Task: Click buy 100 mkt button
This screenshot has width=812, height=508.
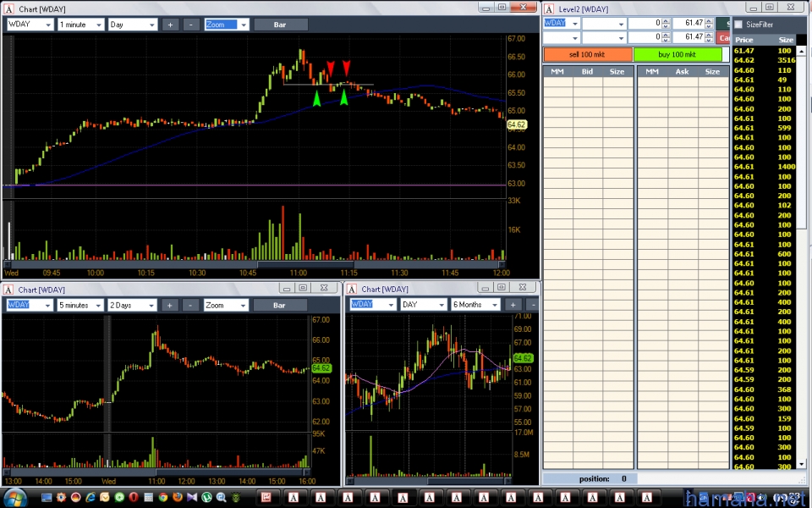Action: click(x=677, y=54)
